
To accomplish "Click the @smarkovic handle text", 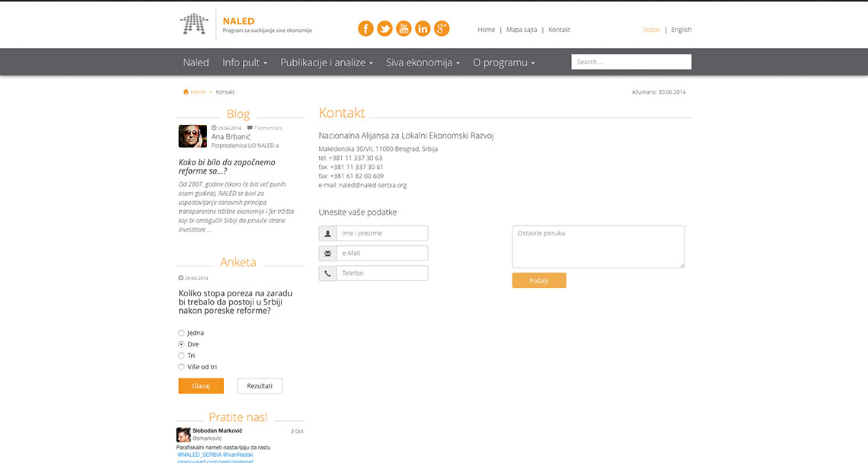I will click(207, 439).
